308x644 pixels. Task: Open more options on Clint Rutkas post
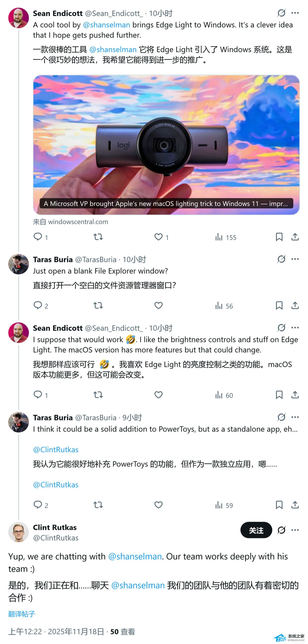pyautogui.click(x=295, y=530)
